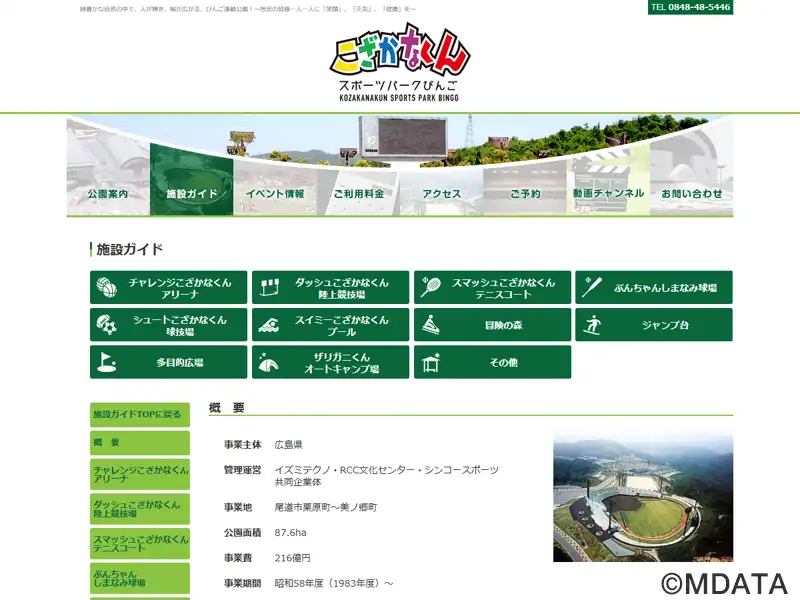Open the アクセス navigation item
The image size is (800, 600).
click(x=441, y=193)
